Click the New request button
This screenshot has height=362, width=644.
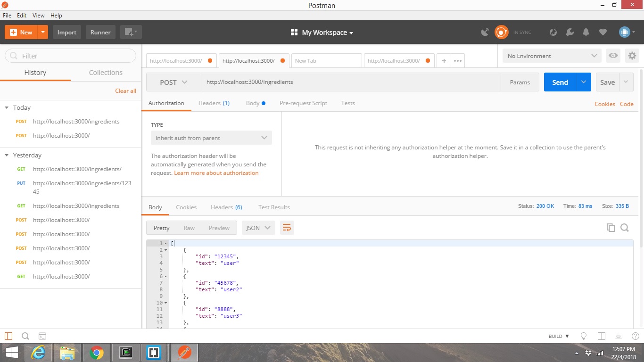[21, 32]
